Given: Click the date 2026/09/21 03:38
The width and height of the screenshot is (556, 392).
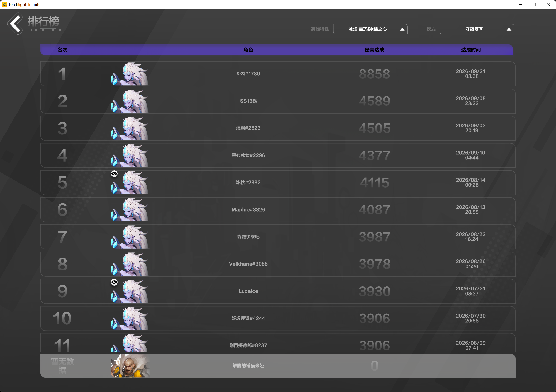Looking at the screenshot, I should (471, 74).
